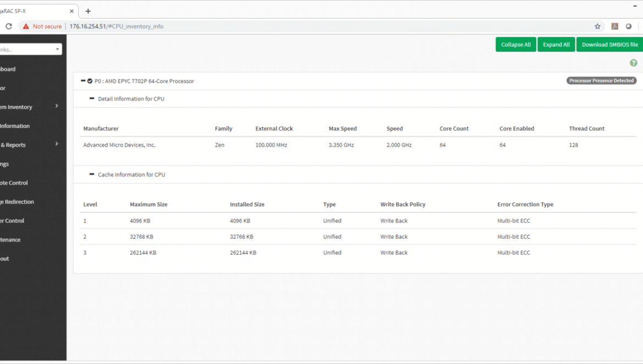Open FRU Information in the sidebar
643x364 pixels.
(x=15, y=126)
